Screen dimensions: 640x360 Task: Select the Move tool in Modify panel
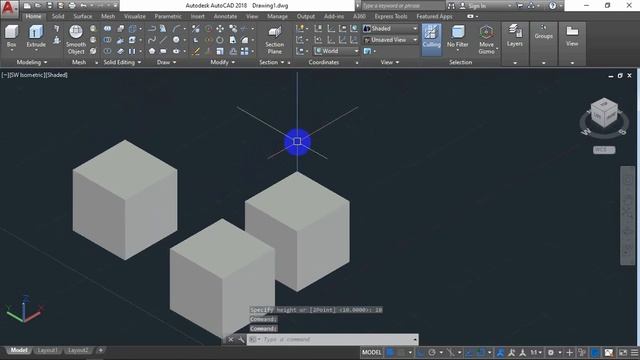220,29
